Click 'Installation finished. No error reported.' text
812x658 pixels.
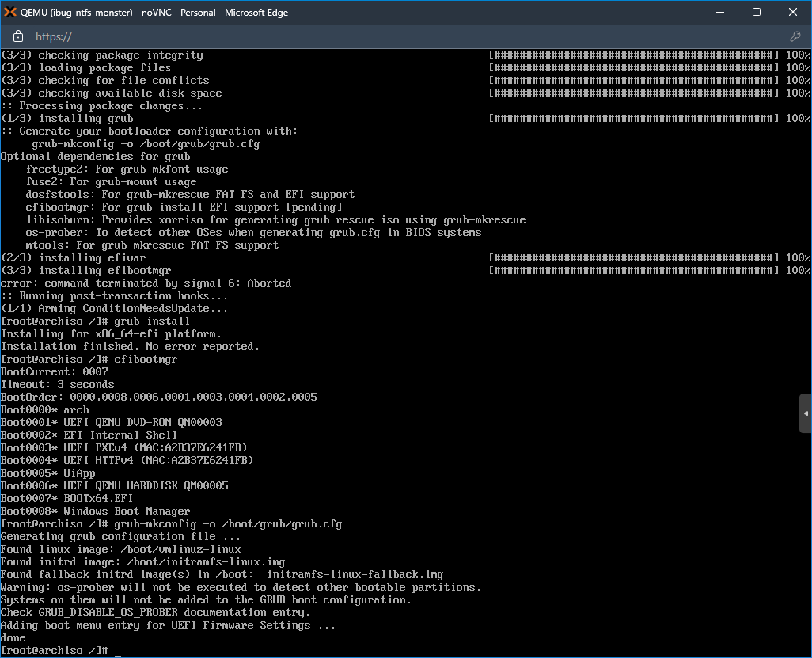[130, 347]
